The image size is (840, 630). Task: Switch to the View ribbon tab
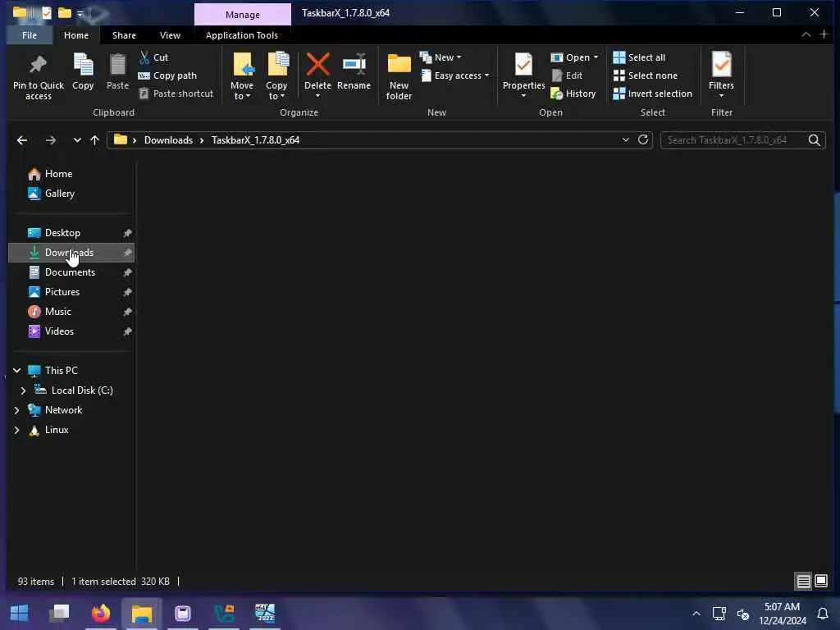click(170, 35)
